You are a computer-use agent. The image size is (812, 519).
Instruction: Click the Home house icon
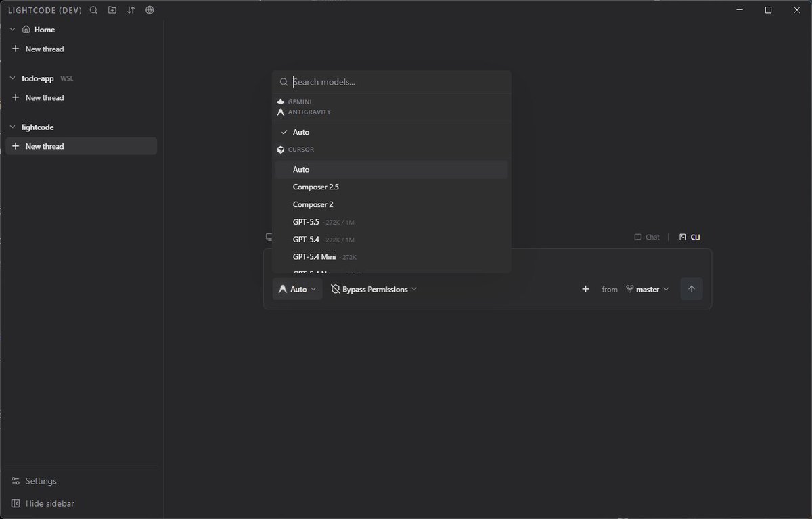click(26, 30)
